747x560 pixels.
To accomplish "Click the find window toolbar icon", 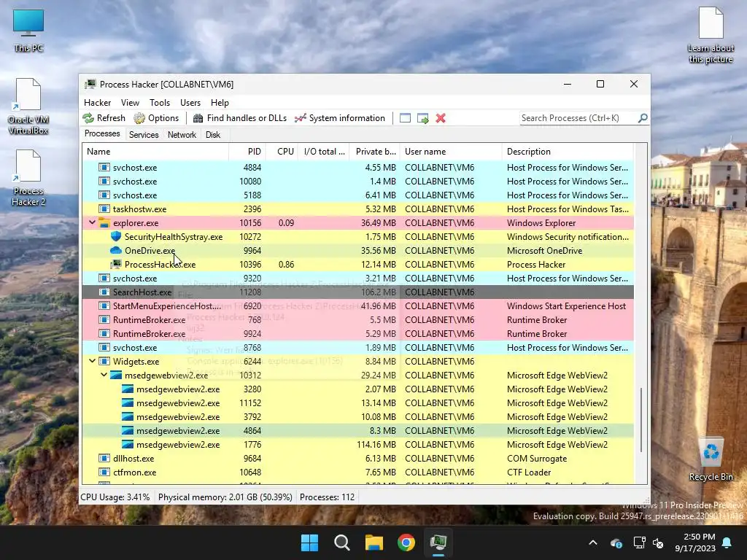I will click(405, 118).
